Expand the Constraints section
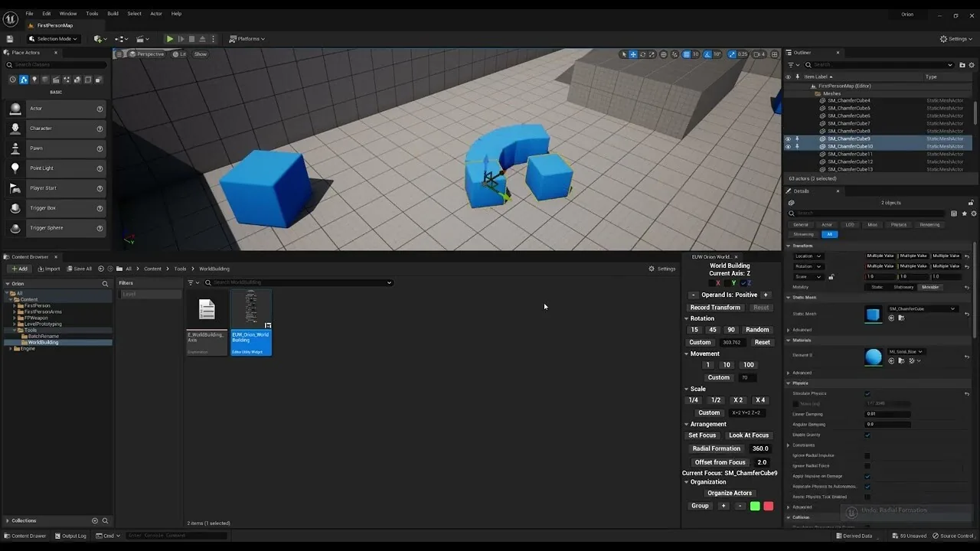980x551 pixels. pyautogui.click(x=789, y=445)
